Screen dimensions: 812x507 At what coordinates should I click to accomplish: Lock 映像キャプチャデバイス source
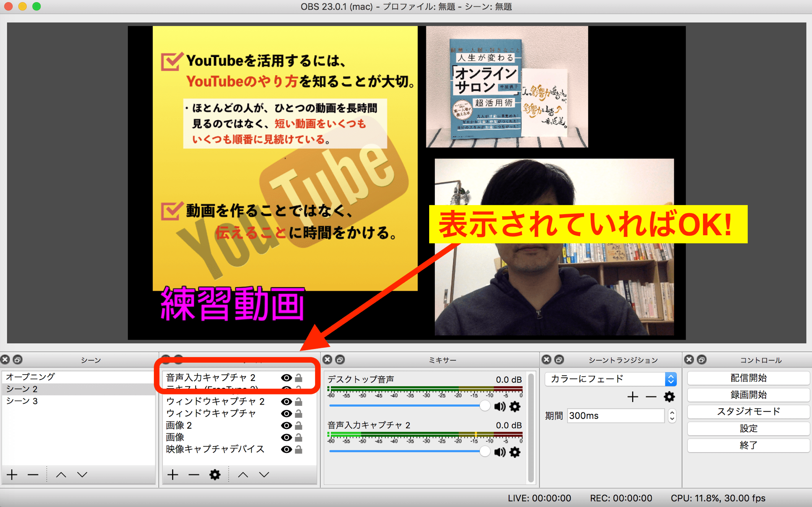[298, 449]
